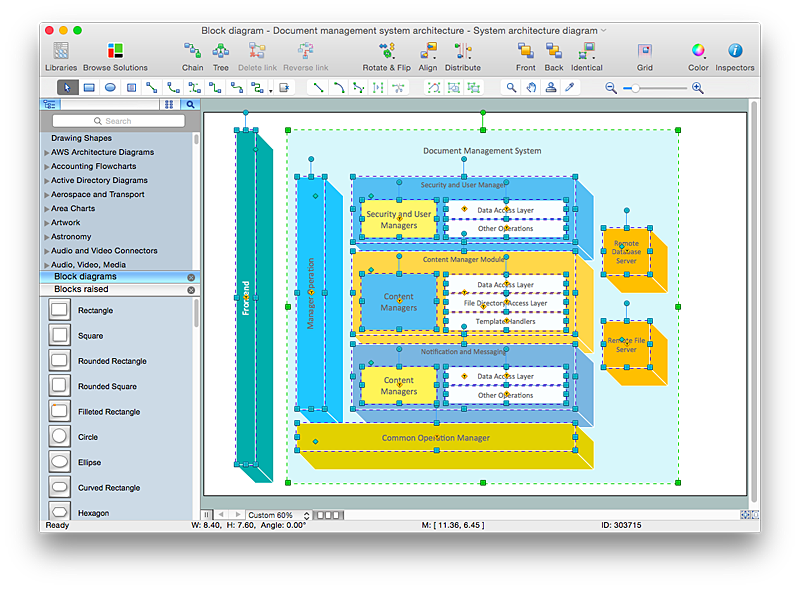
Task: Open Rotate & Flip tool
Action: coord(386,57)
